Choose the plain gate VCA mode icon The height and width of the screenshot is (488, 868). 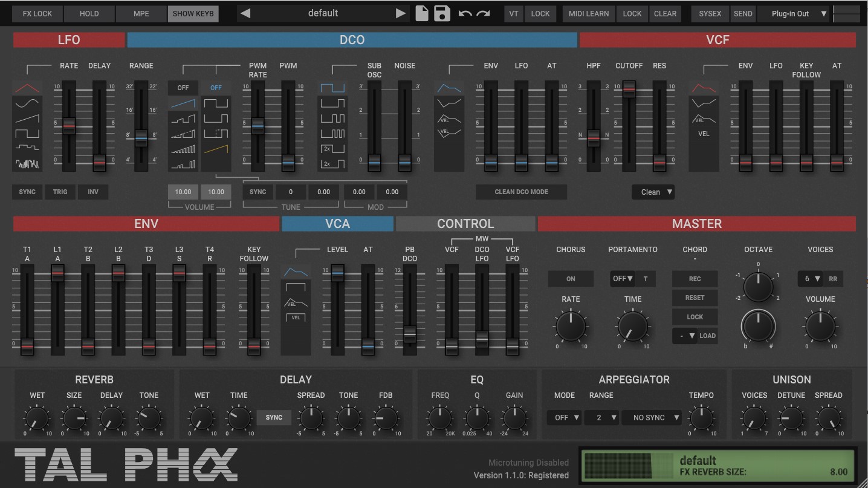(296, 287)
